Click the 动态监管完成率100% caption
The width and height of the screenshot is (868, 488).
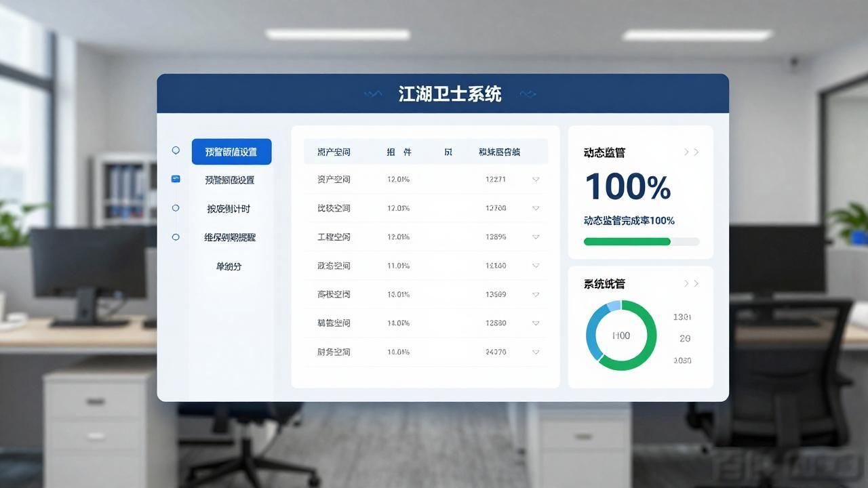click(629, 221)
